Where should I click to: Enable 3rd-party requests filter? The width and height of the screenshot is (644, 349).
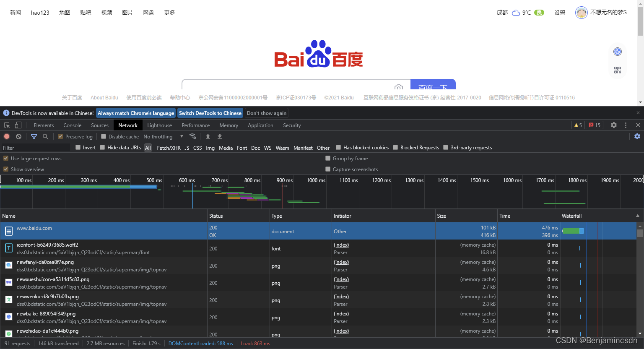click(446, 147)
